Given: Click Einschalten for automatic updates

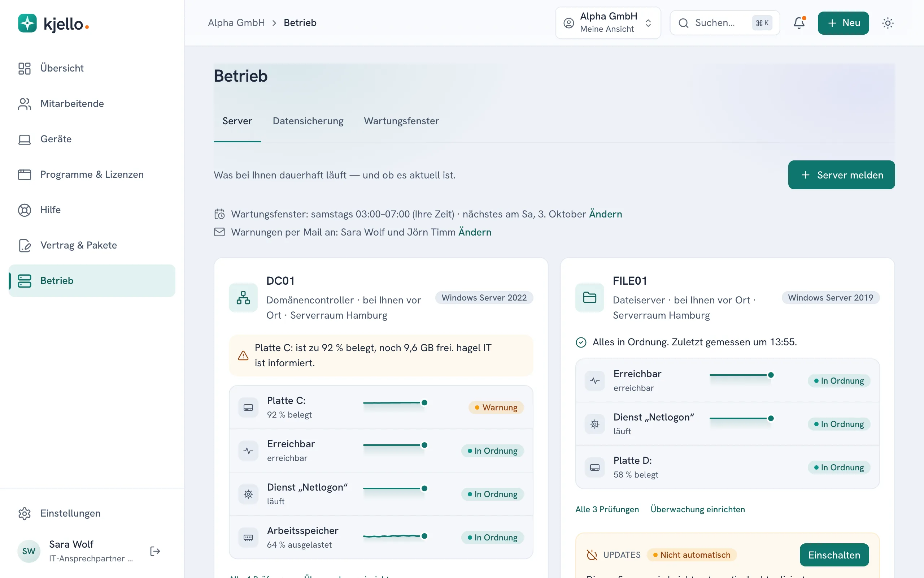Looking at the screenshot, I should pyautogui.click(x=834, y=555).
